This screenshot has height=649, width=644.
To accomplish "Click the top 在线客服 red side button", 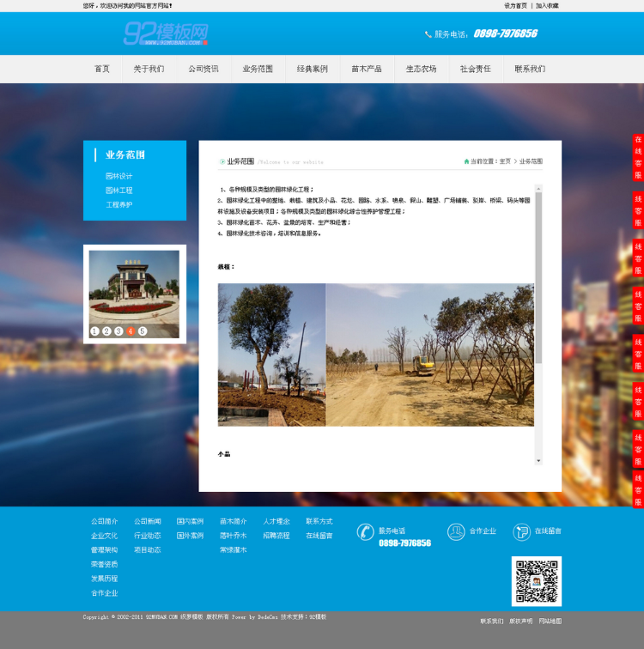I will tap(638, 157).
